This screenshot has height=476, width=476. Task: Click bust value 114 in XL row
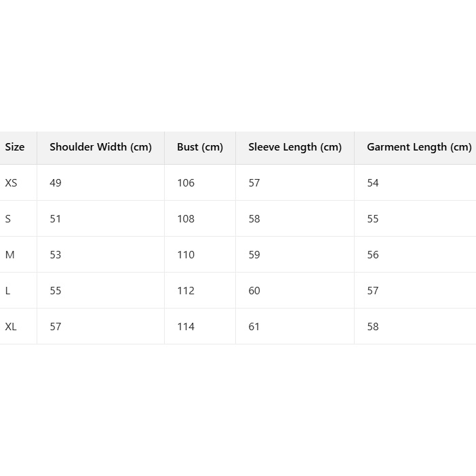tap(186, 327)
